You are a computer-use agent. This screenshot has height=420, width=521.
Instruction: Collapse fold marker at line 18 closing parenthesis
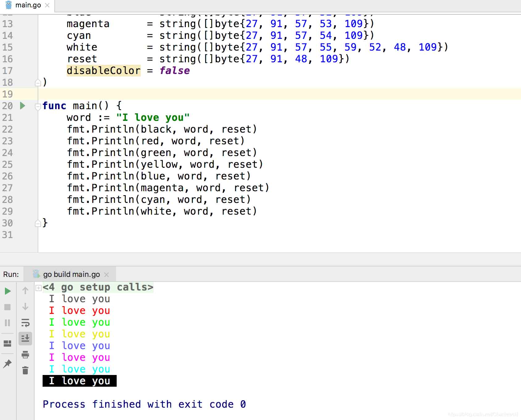[x=38, y=83]
